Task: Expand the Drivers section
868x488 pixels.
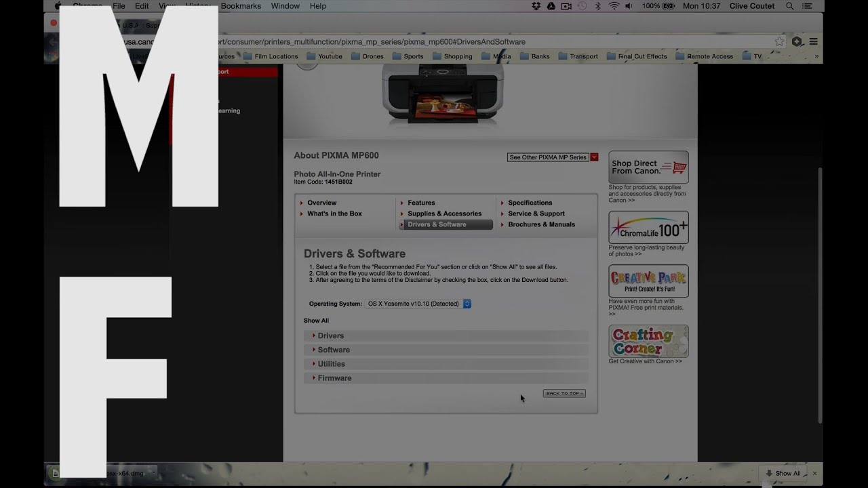Action: coord(446,335)
